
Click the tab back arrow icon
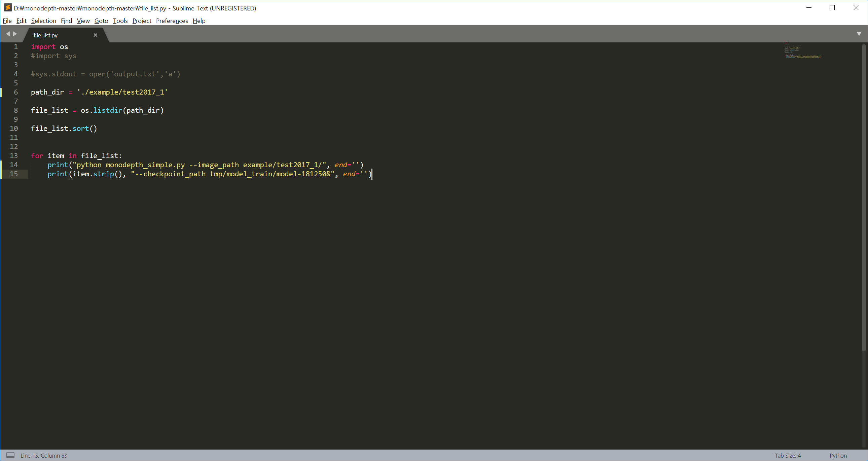click(8, 34)
